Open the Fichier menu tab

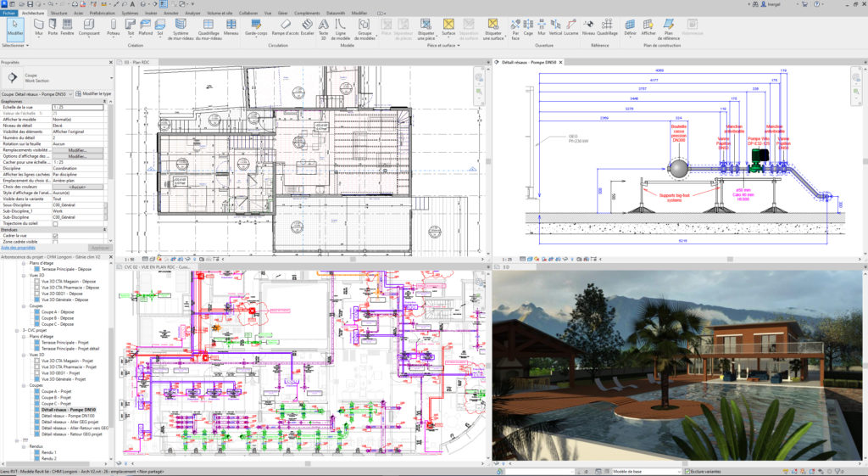[x=8, y=13]
